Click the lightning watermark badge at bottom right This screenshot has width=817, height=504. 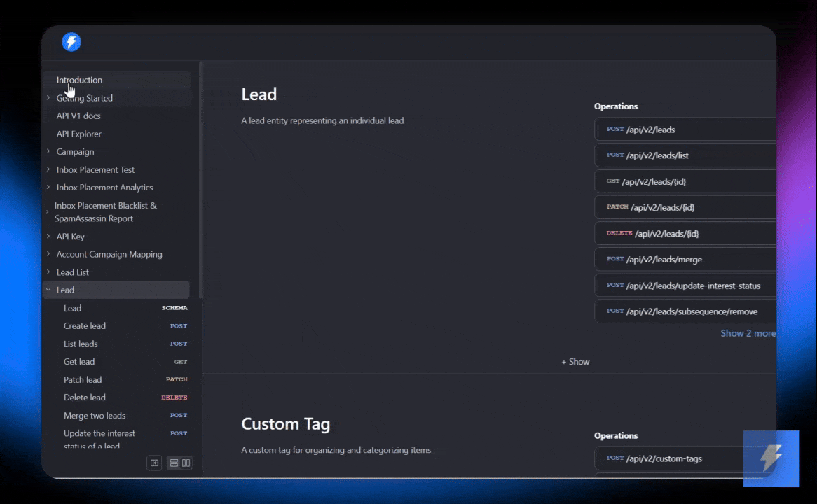[x=771, y=458]
